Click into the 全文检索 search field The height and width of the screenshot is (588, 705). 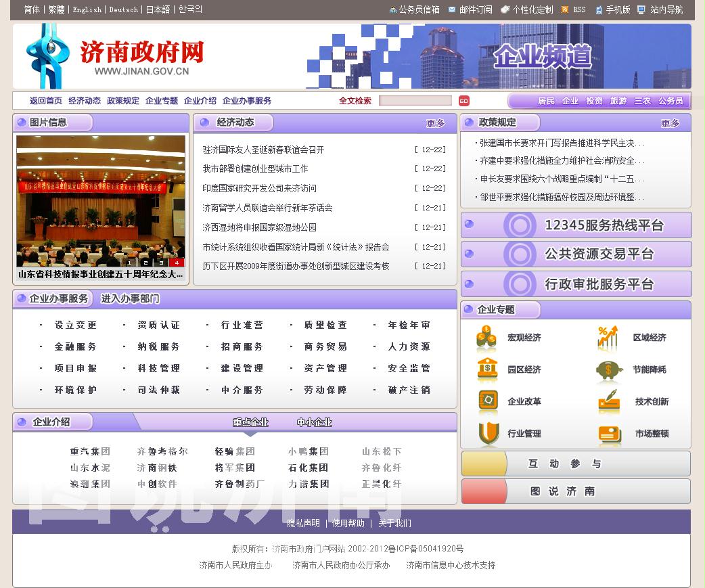(x=415, y=101)
